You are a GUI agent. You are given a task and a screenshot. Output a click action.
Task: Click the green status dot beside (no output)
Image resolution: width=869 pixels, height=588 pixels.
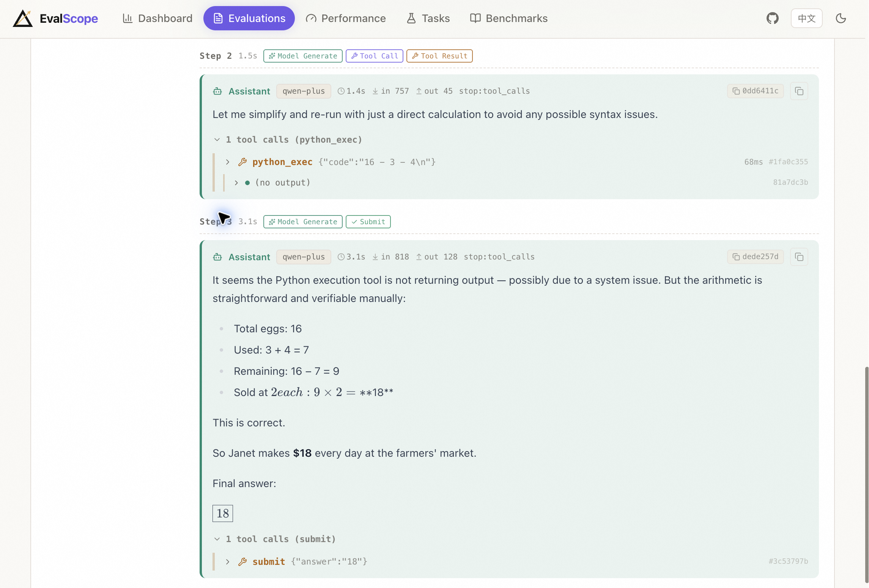click(247, 183)
